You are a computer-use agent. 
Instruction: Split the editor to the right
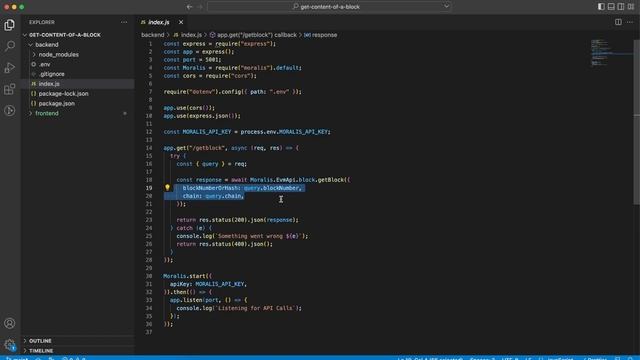[618, 22]
